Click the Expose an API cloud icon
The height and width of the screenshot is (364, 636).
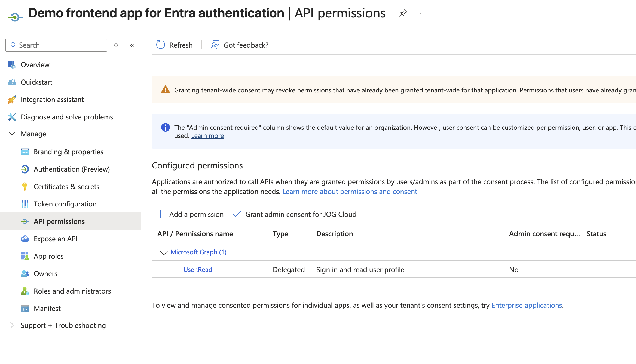25,239
